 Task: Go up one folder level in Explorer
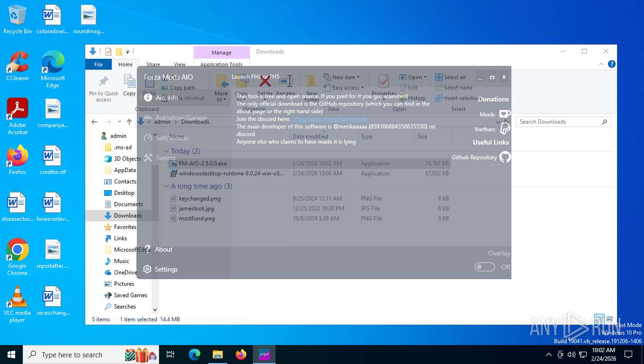tap(129, 122)
